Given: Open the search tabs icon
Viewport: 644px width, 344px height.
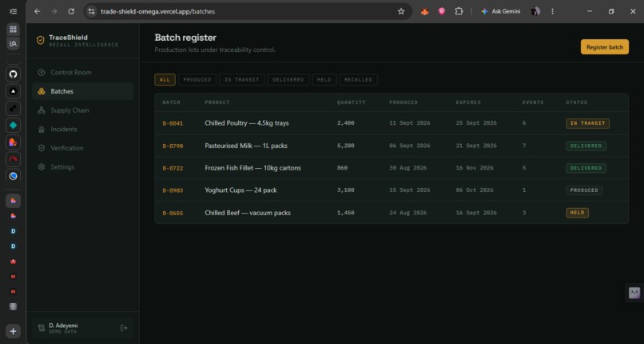Looking at the screenshot, I should (13, 43).
